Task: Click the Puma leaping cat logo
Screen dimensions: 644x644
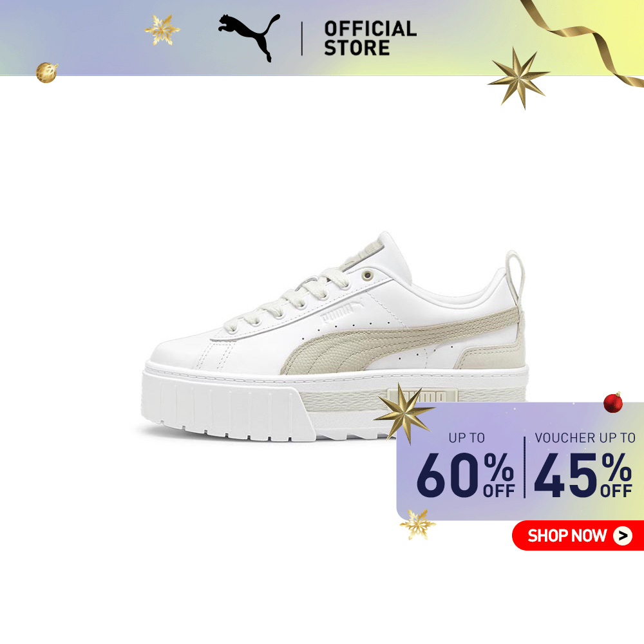Action: [x=249, y=38]
